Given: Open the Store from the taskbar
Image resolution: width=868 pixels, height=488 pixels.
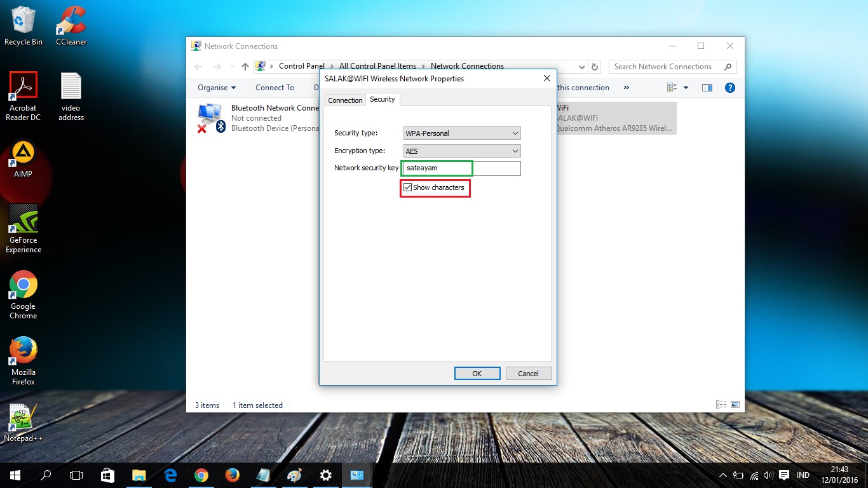Looking at the screenshot, I should [x=107, y=475].
